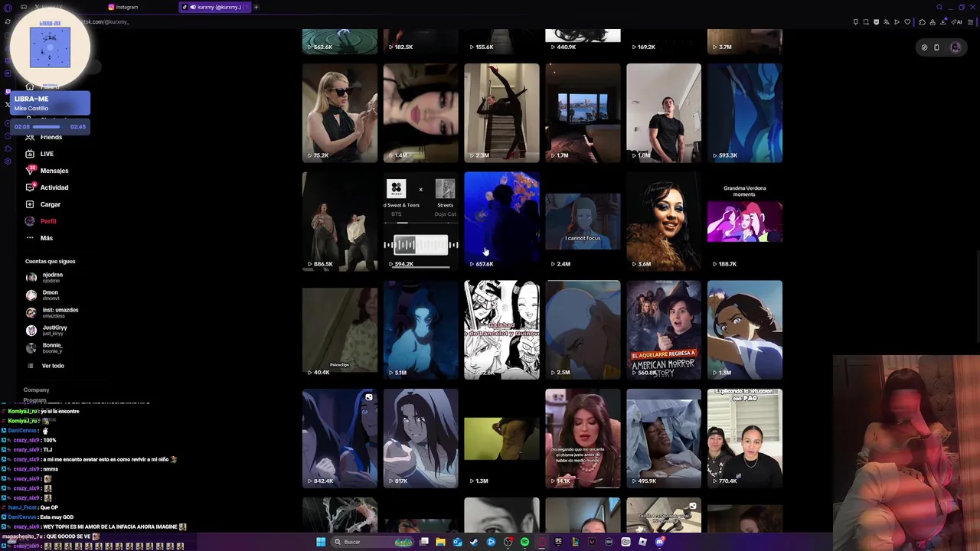
Task: Open the browser downloads icon
Action: click(943, 22)
